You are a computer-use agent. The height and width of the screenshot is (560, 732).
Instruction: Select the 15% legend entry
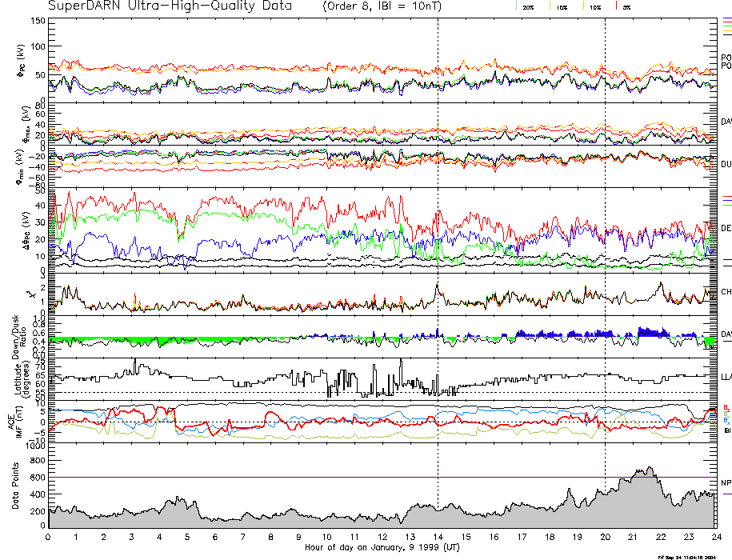click(x=561, y=7)
